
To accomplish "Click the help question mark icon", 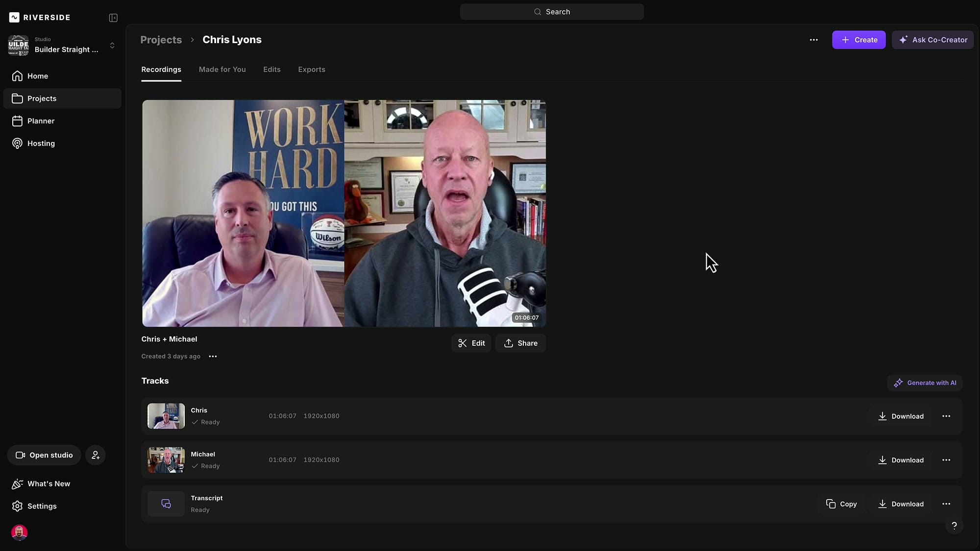I will 954,526.
